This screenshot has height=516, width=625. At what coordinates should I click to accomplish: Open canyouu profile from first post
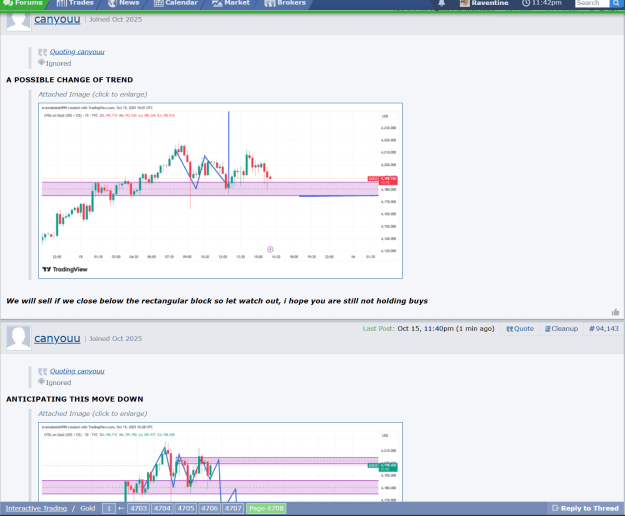click(x=57, y=19)
